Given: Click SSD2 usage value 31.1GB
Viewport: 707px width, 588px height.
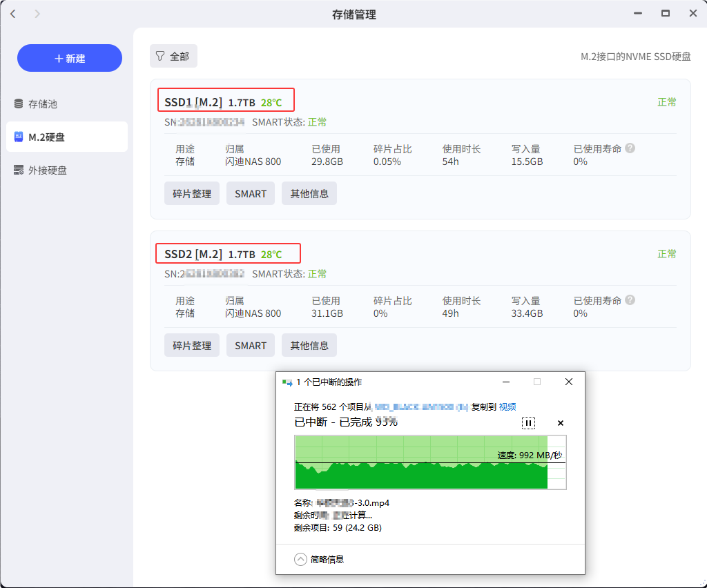Looking at the screenshot, I should (327, 313).
